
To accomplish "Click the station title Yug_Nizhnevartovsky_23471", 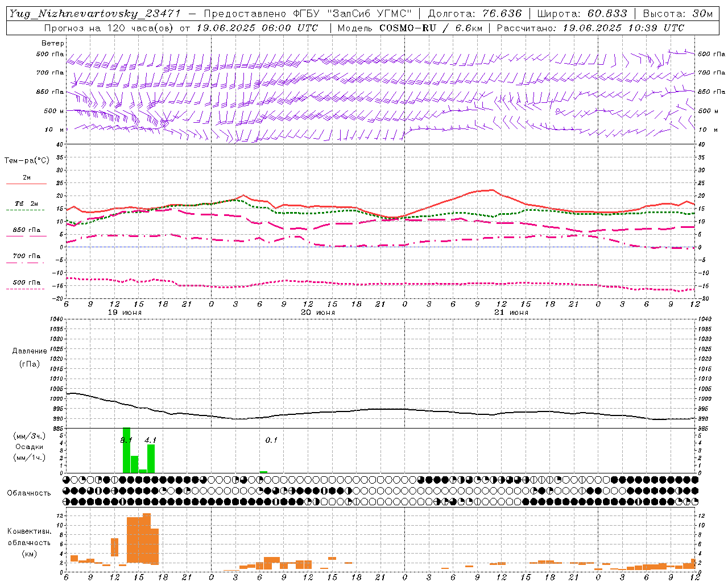I will click(95, 14).
